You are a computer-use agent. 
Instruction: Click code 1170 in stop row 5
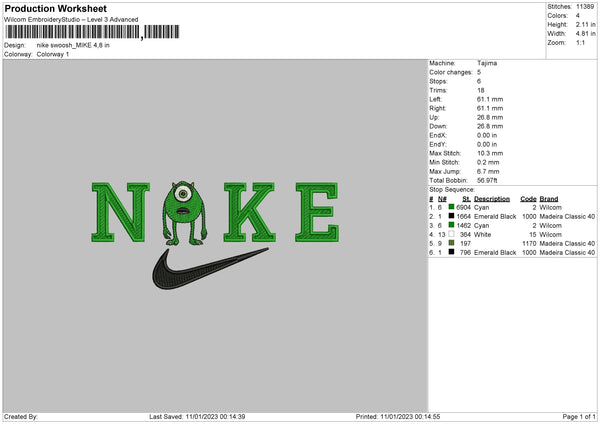529,243
